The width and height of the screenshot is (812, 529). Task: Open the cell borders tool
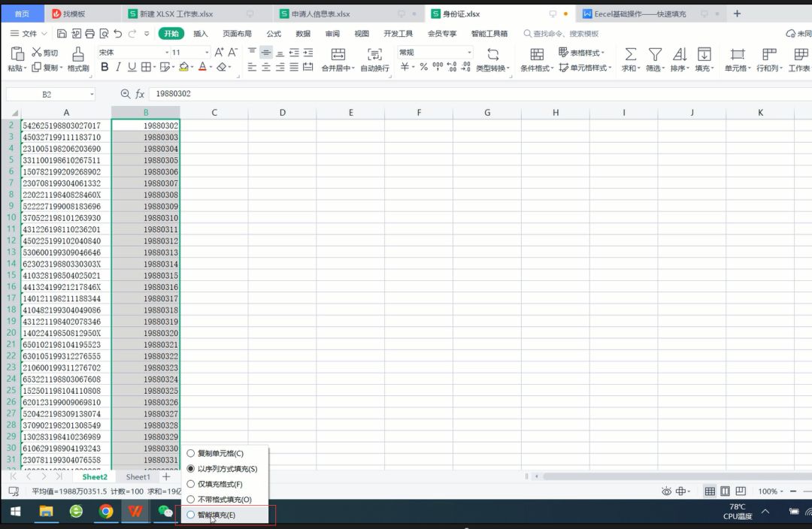[146, 67]
